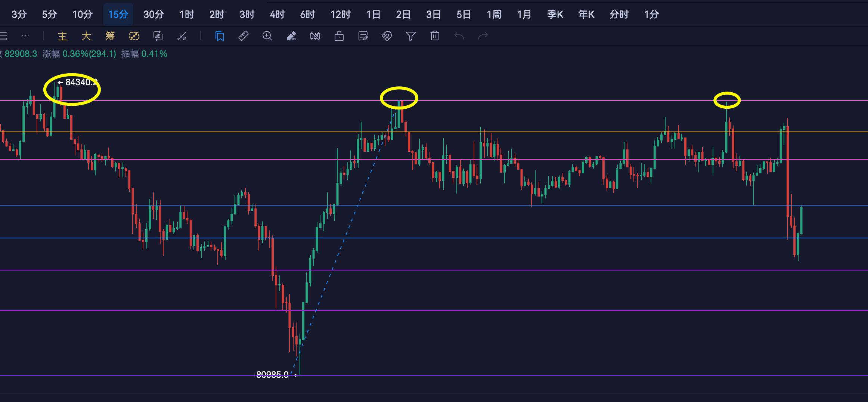Open the funnel filter icon
868x402 pixels.
coord(411,36)
